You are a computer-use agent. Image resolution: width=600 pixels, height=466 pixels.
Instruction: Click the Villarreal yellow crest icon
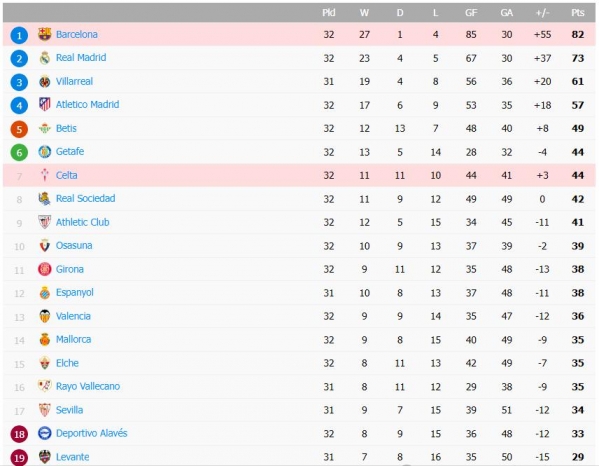[44, 81]
